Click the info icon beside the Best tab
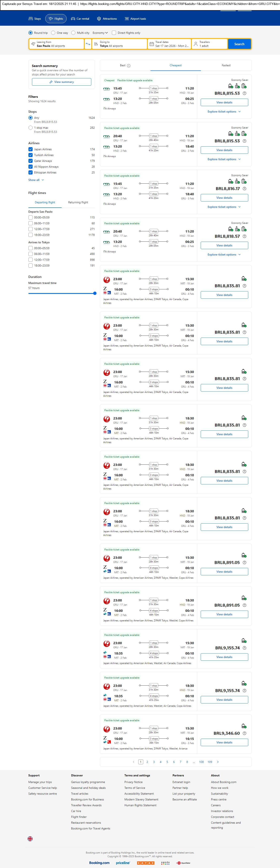280x868 pixels. point(128,66)
